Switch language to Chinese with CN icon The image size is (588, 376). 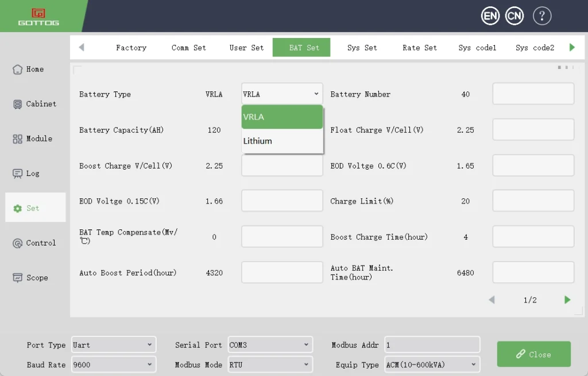(514, 16)
